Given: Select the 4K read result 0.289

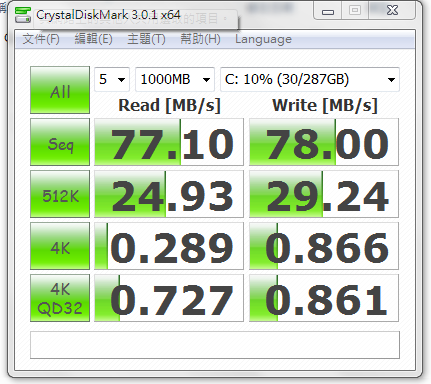Looking at the screenshot, I should pos(169,246).
